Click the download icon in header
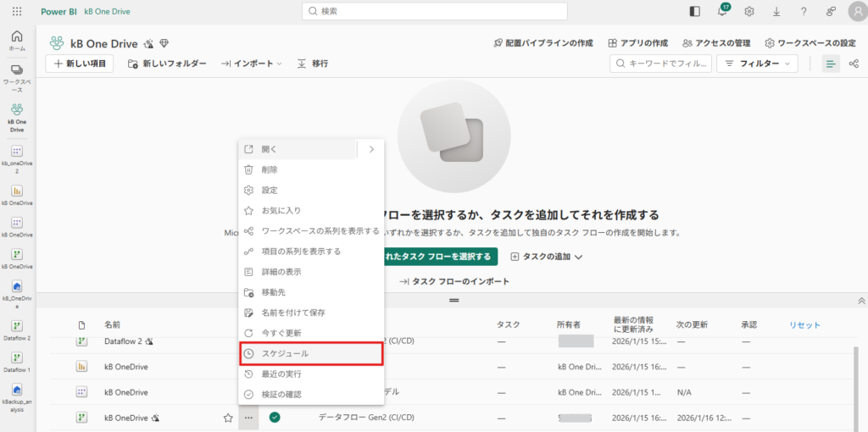Viewport: 868px width, 432px height. [x=776, y=12]
